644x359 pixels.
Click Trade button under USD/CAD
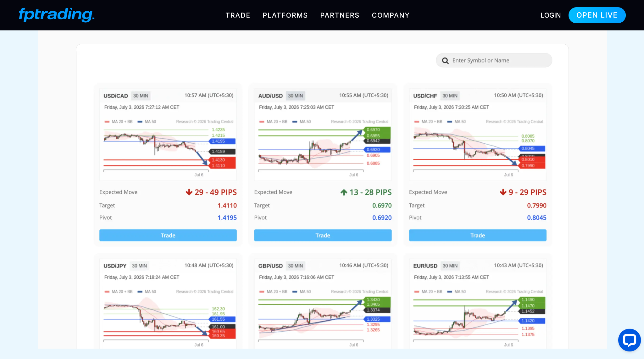click(168, 235)
